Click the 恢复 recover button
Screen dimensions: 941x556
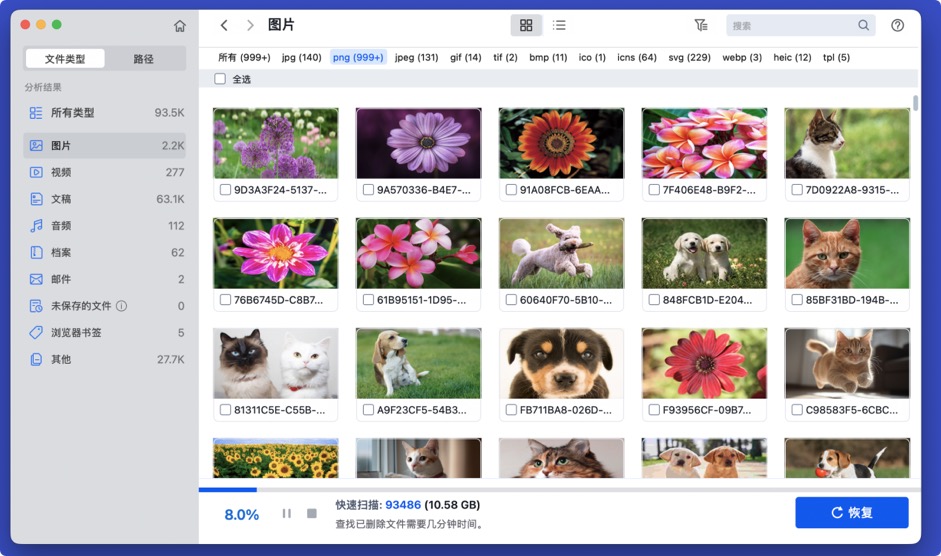coord(852,513)
